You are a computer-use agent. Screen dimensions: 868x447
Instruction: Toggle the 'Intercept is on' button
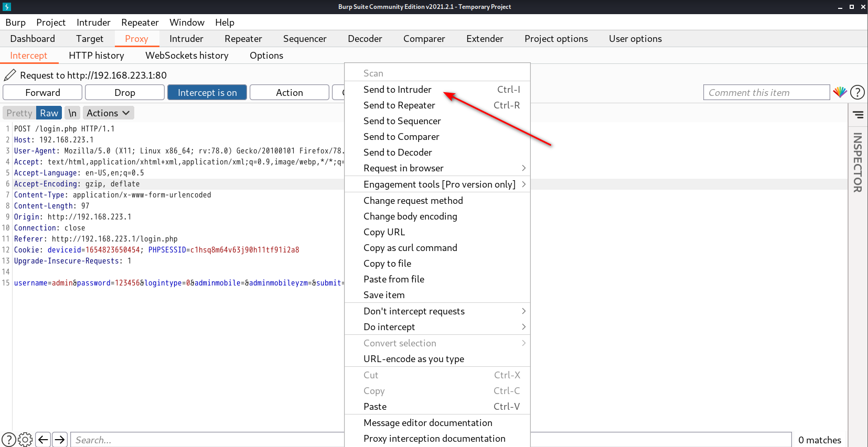(x=207, y=93)
